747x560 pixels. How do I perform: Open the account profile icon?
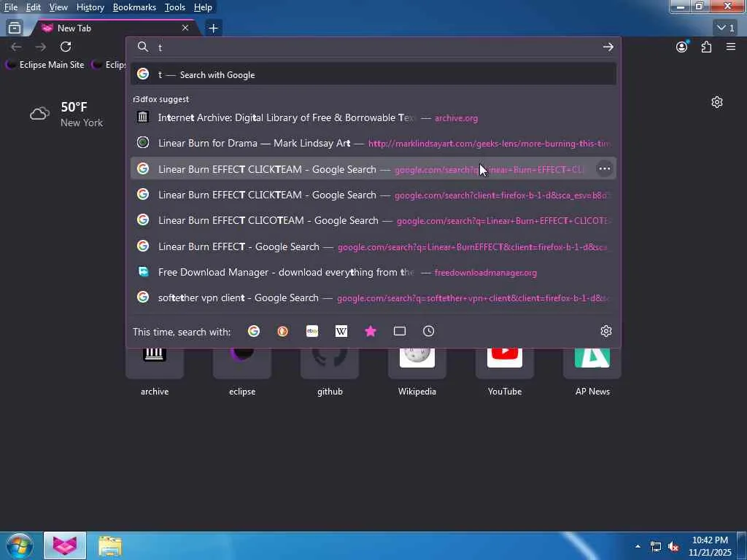(682, 47)
